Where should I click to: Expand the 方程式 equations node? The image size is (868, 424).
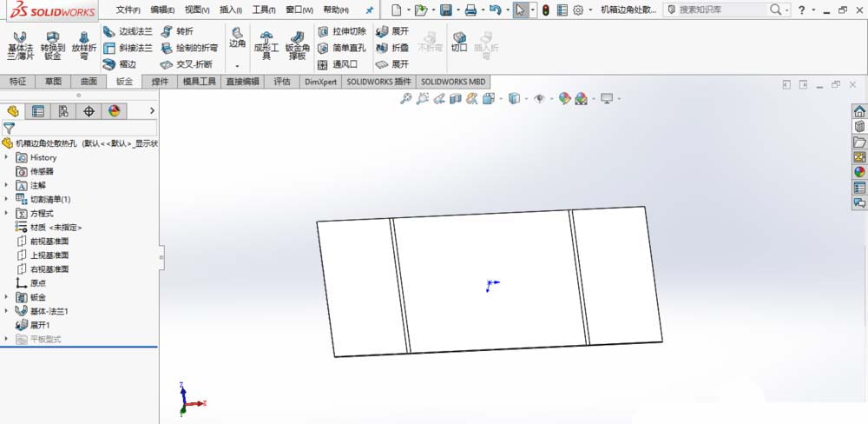click(7, 214)
